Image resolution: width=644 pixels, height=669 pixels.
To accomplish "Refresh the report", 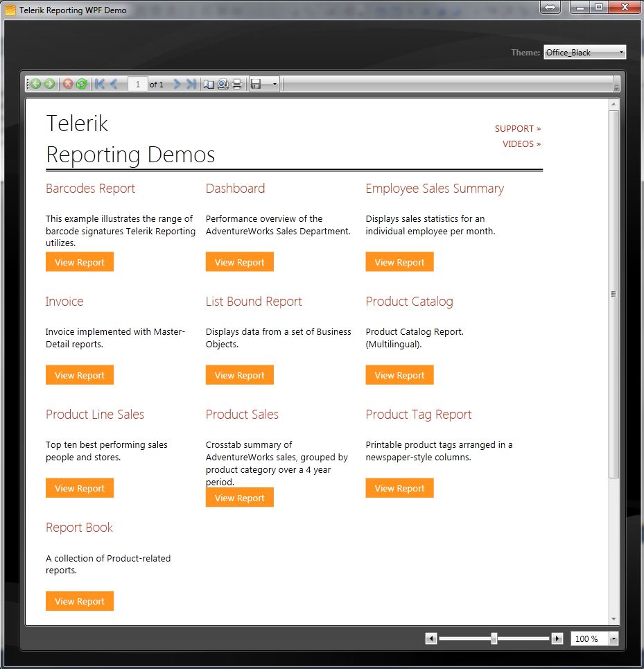I will 82,84.
